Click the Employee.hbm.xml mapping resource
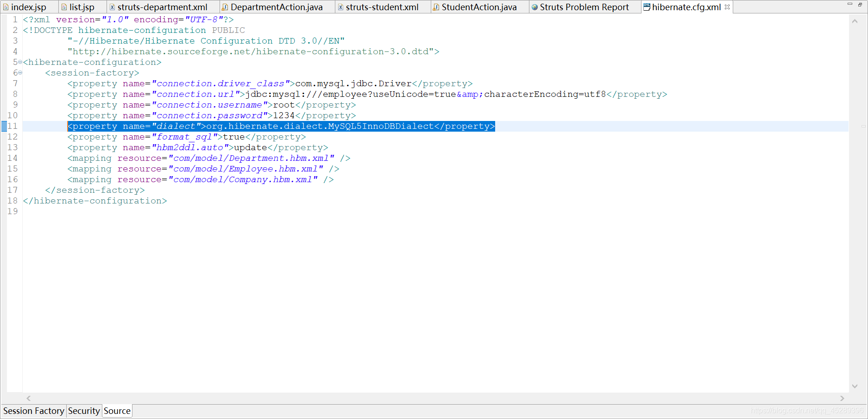This screenshot has height=419, width=868. 245,169
